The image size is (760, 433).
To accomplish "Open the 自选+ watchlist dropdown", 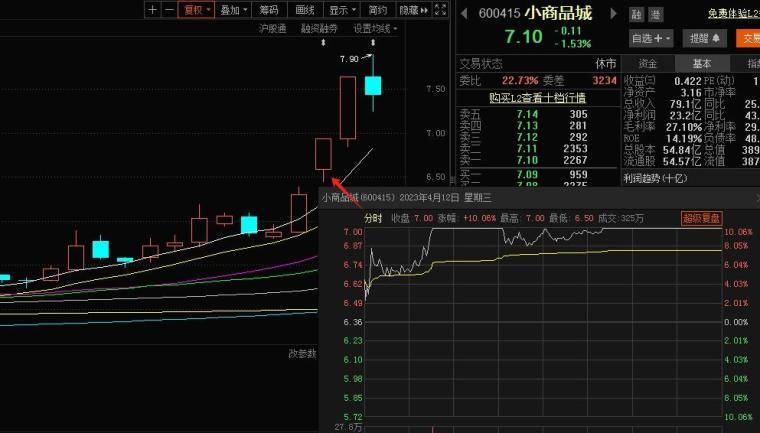I will (x=651, y=38).
